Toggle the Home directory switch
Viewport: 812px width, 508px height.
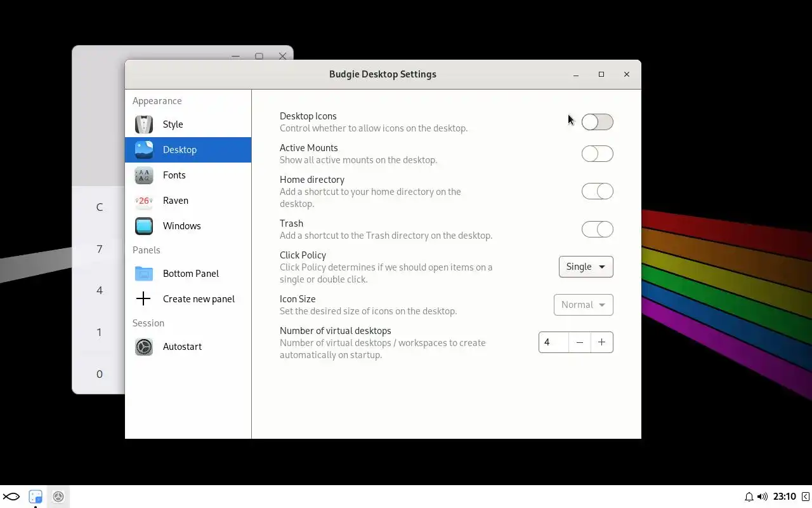click(x=598, y=191)
